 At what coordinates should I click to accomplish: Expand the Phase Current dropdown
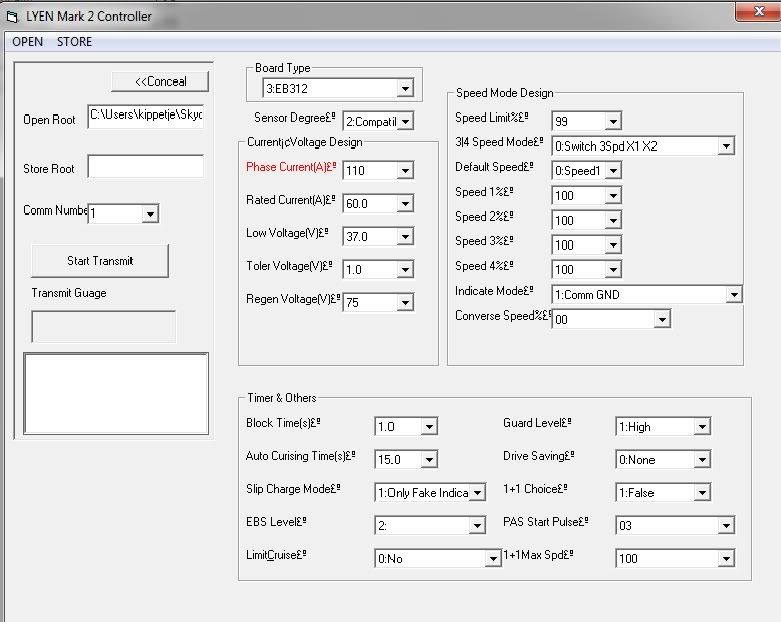404,171
